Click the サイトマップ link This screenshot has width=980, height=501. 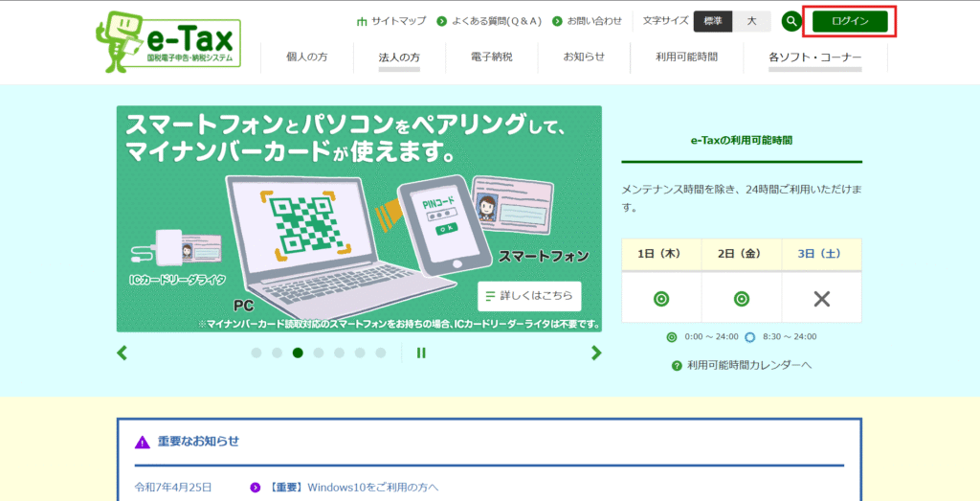[391, 21]
